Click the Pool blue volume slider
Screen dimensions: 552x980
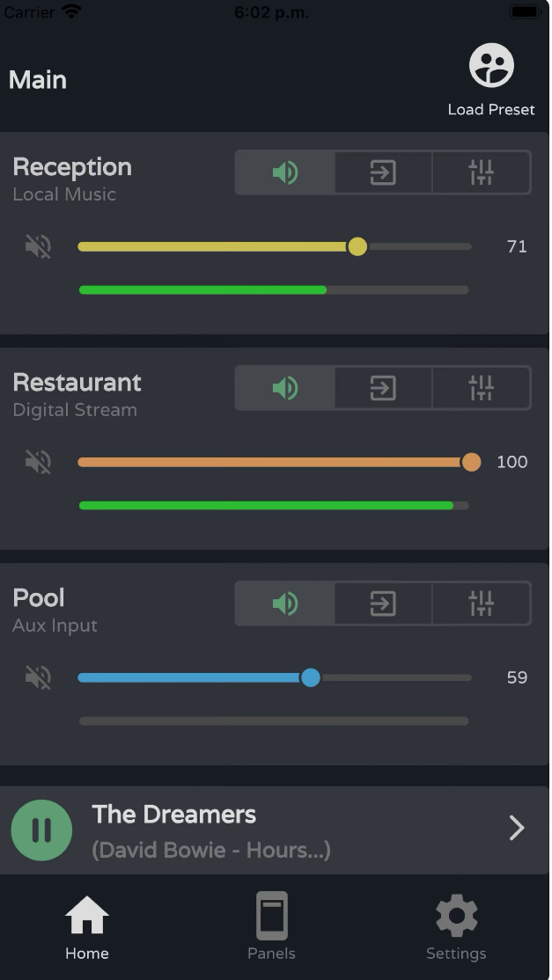click(275, 677)
